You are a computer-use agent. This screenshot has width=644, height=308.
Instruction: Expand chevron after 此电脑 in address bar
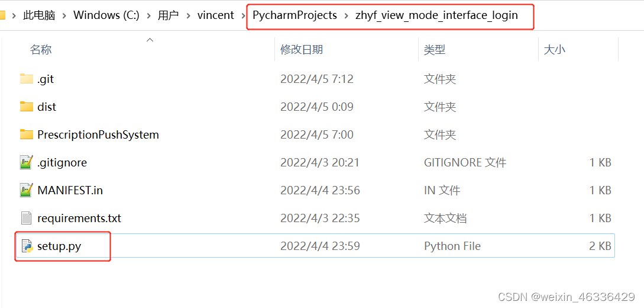point(64,15)
